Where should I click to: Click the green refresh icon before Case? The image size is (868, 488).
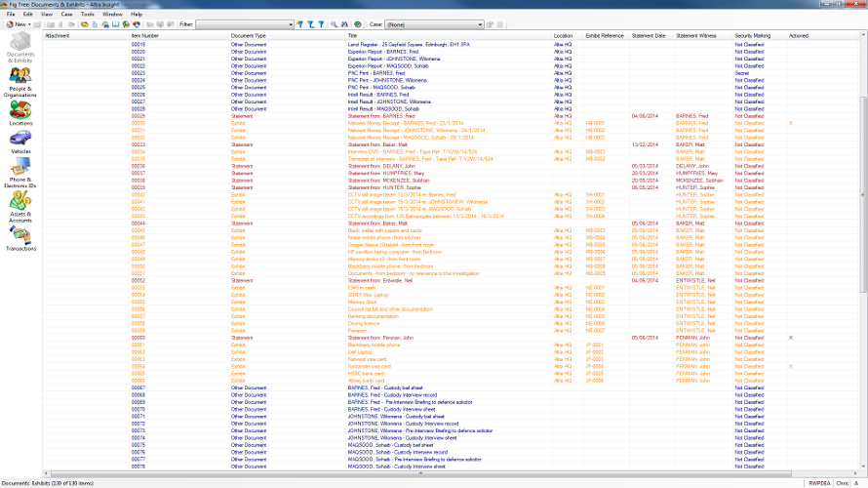(358, 24)
